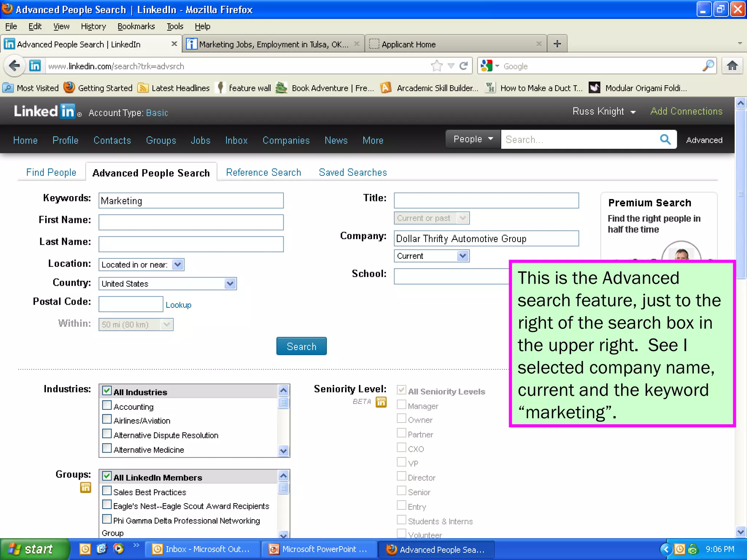Viewport: 747px width, 560px height.
Task: Click the Postal Code Lookup link
Action: [x=178, y=305]
